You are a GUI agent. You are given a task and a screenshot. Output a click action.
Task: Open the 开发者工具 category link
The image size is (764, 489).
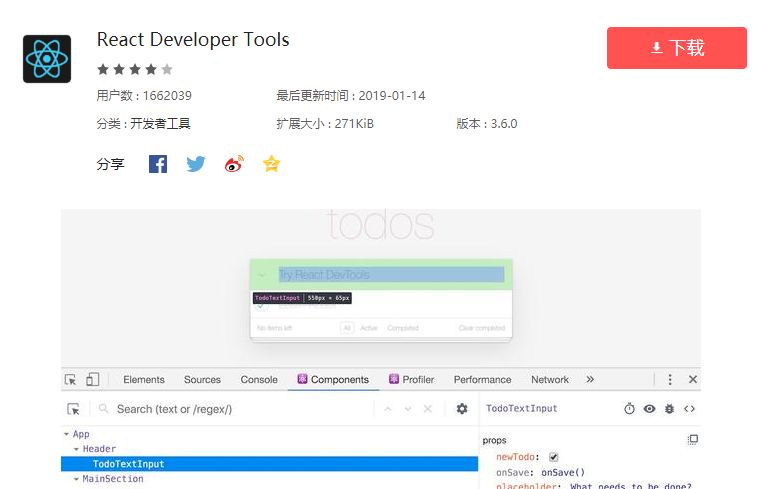coord(160,124)
